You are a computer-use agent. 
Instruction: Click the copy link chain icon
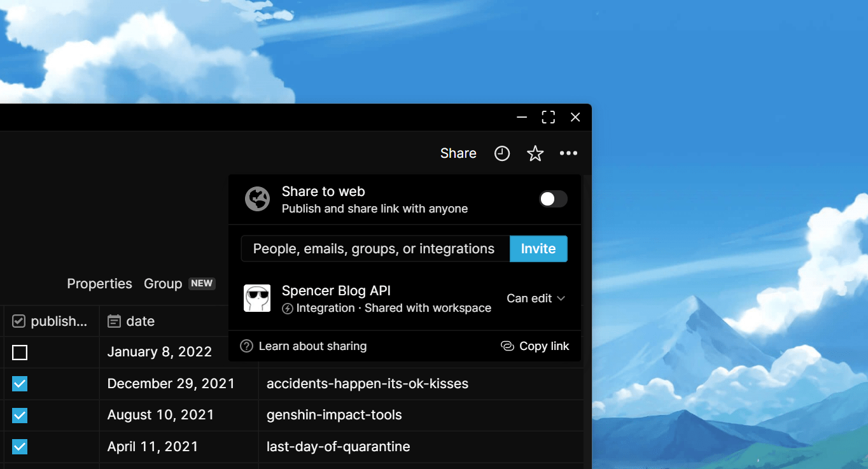coord(507,346)
